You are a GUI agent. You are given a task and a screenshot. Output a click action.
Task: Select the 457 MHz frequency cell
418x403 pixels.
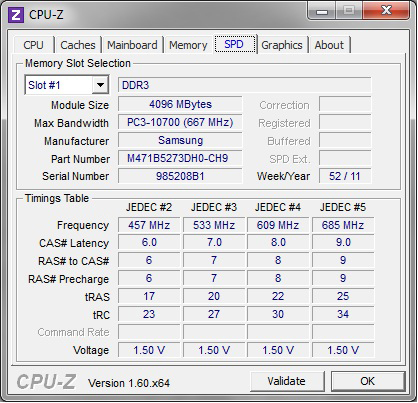149,225
